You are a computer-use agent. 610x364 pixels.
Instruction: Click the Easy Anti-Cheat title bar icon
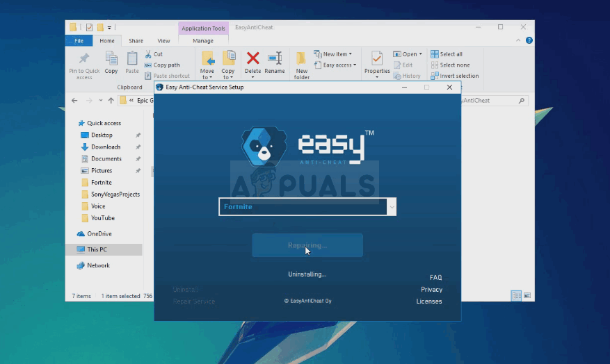pyautogui.click(x=159, y=87)
